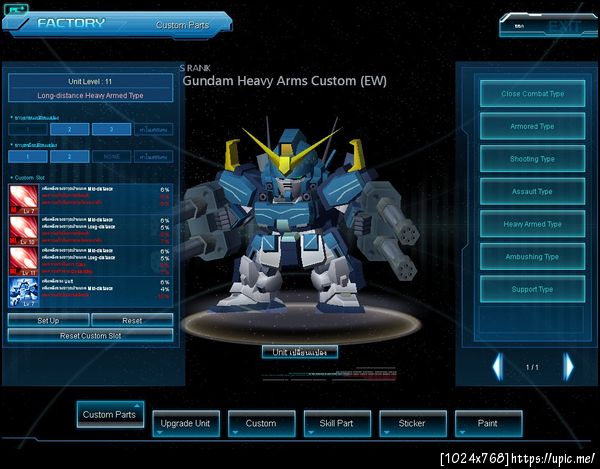Click the Unit Level : 11 label

coord(90,81)
